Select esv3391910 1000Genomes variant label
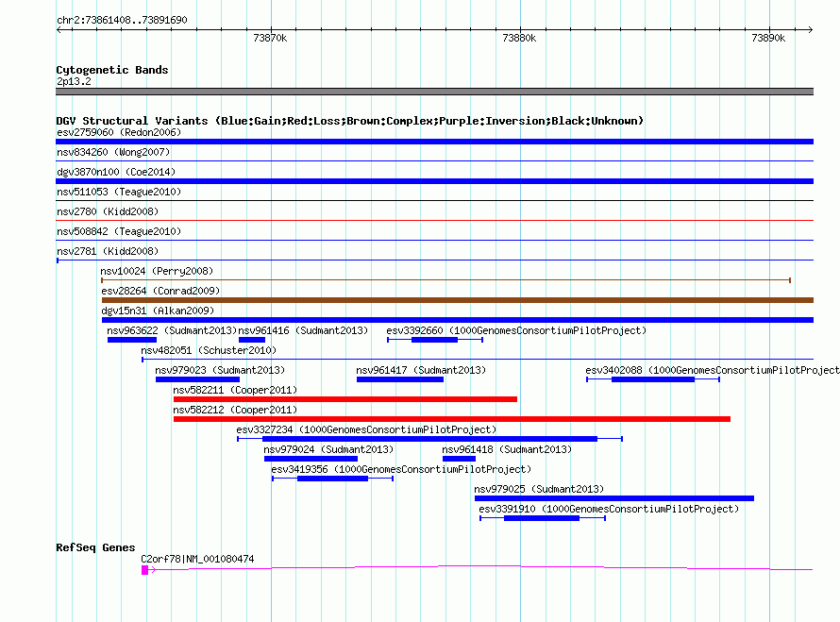Image resolution: width=840 pixels, height=622 pixels. (609, 509)
